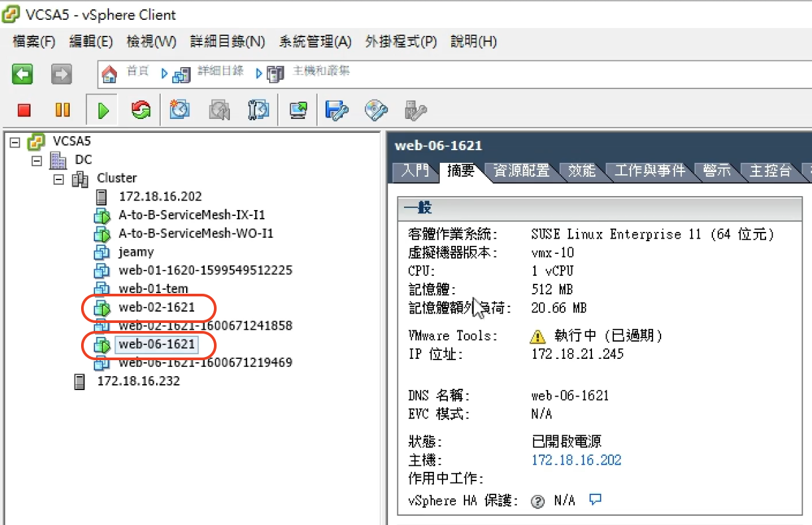Screen dimensions: 812x525
Task: Switch to the 工作與事件 tab
Action: pyautogui.click(x=650, y=171)
